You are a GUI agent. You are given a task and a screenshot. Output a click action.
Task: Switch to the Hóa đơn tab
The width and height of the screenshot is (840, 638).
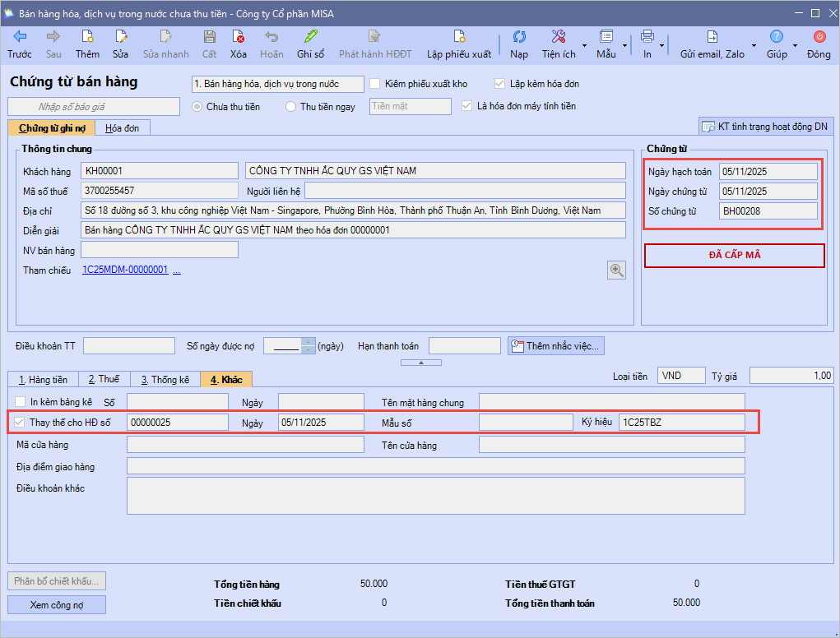pyautogui.click(x=122, y=127)
